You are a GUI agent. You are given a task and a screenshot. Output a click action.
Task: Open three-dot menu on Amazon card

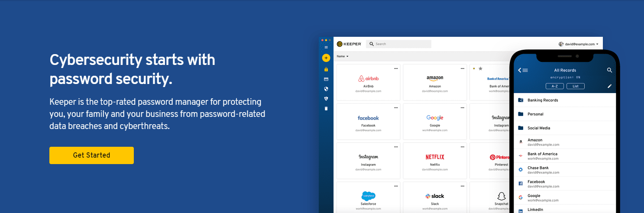462,68
